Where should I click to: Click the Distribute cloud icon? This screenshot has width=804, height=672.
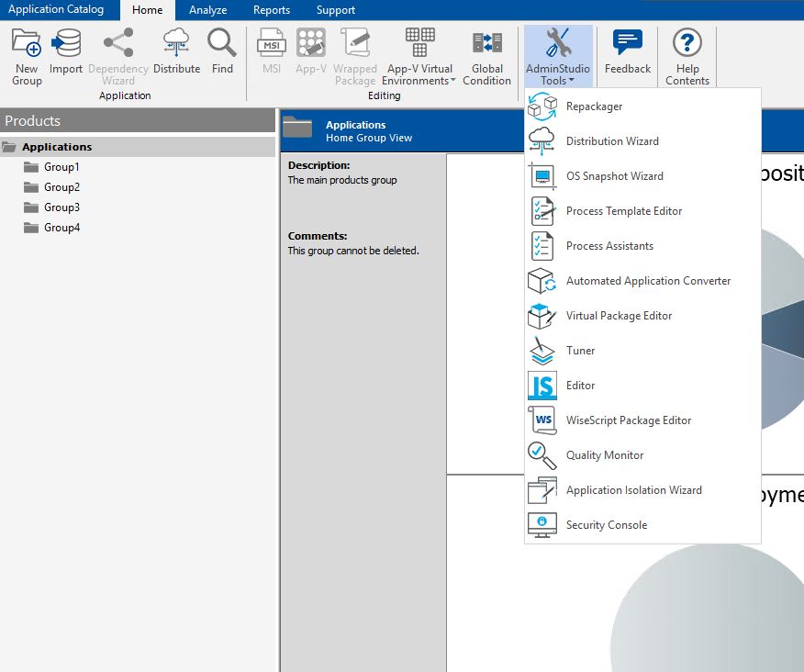pos(176,42)
